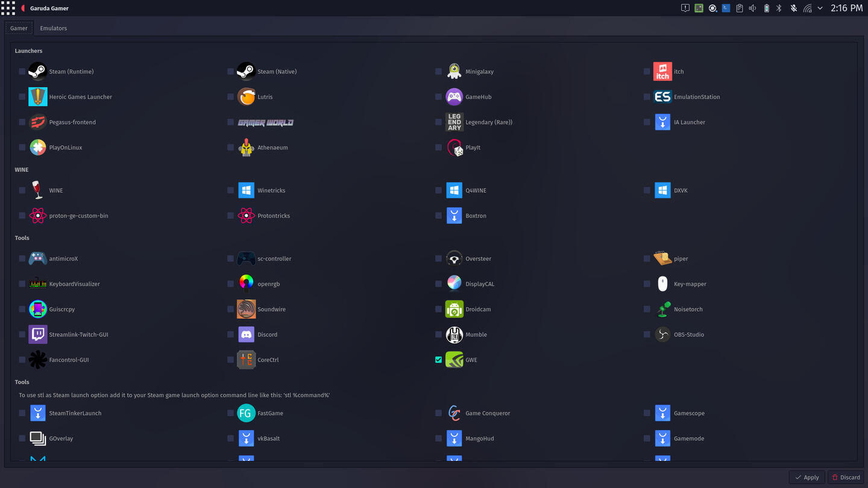Click the Fancontrol-GUI fan icon
Screen dimensions: 868x488
pyautogui.click(x=38, y=360)
